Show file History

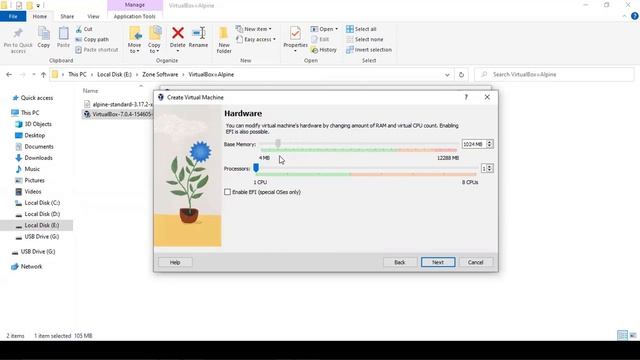324,50
